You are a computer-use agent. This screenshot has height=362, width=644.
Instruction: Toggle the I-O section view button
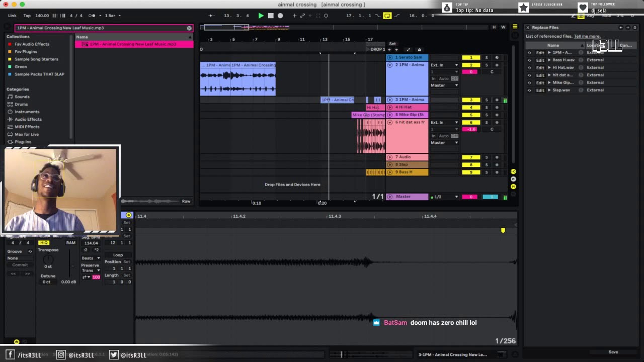[x=513, y=172]
